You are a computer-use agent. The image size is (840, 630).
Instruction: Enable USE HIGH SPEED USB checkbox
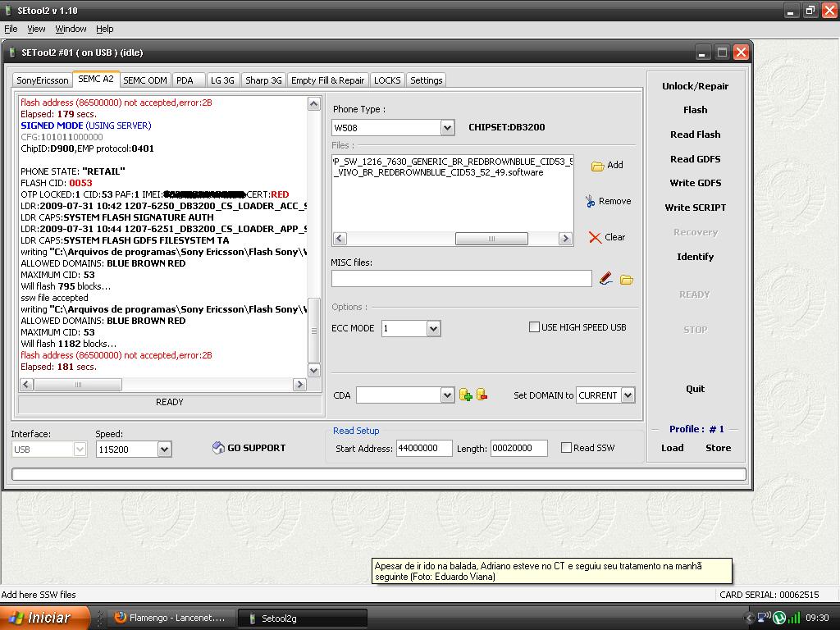[534, 326]
